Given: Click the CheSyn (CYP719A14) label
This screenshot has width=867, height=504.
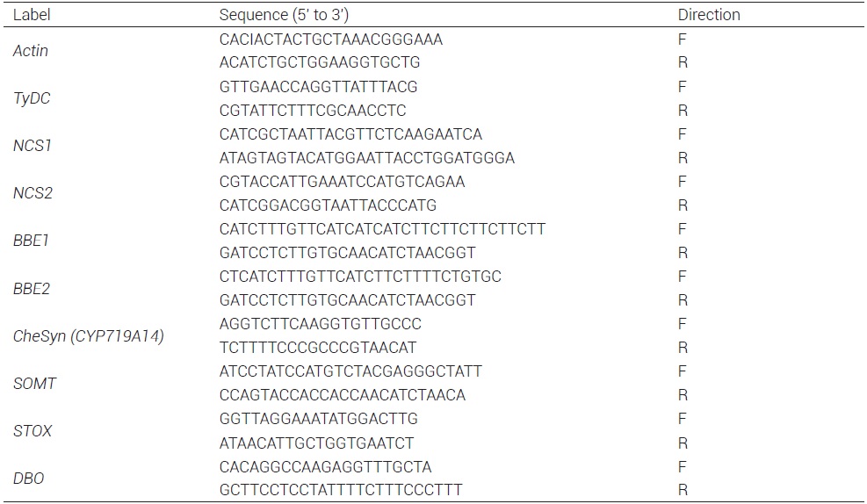Looking at the screenshot, I should [x=88, y=335].
